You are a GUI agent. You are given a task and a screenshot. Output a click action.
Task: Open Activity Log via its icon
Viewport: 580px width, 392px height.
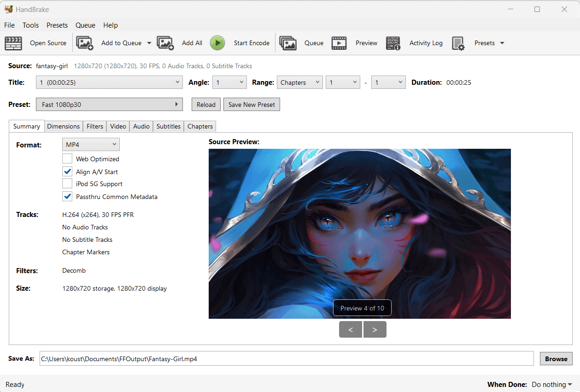(x=393, y=43)
